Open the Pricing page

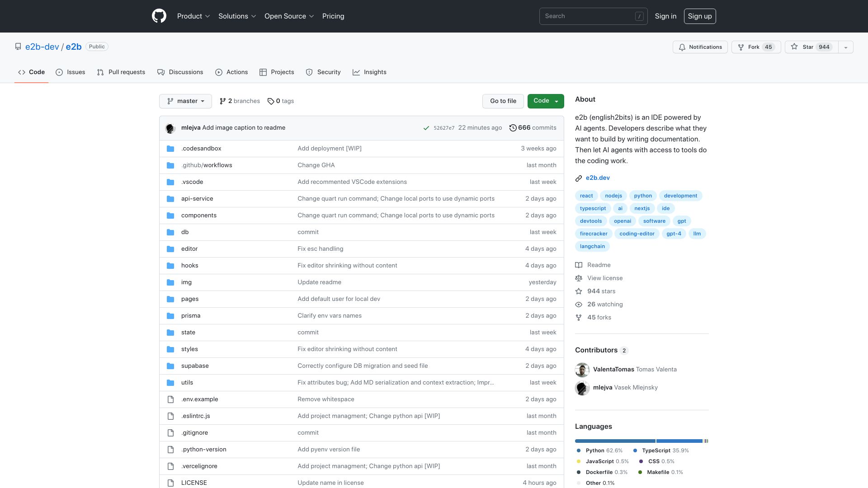tap(333, 16)
